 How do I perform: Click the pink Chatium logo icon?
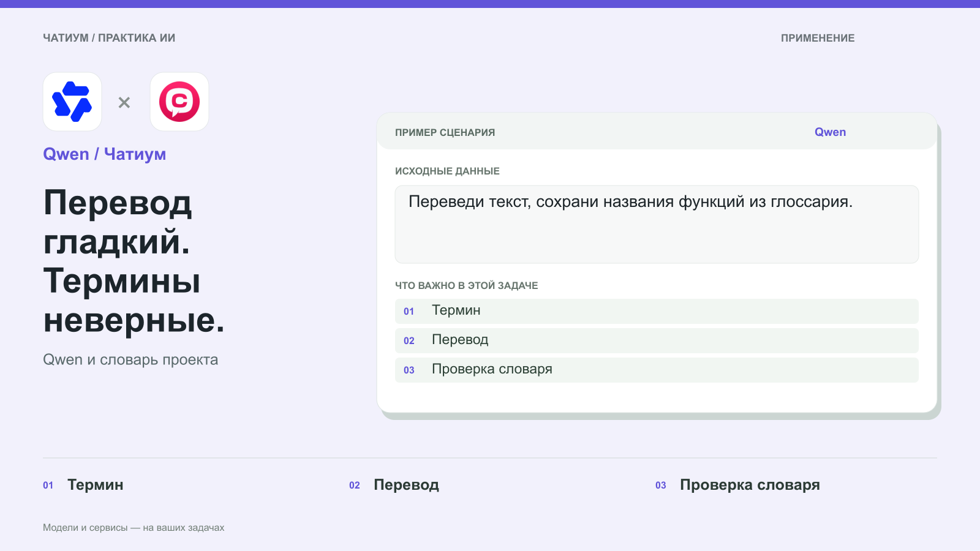(179, 102)
